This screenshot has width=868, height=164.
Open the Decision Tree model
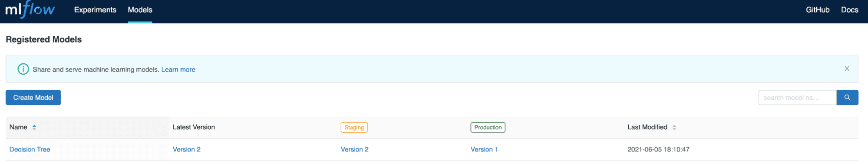pyautogui.click(x=30, y=149)
